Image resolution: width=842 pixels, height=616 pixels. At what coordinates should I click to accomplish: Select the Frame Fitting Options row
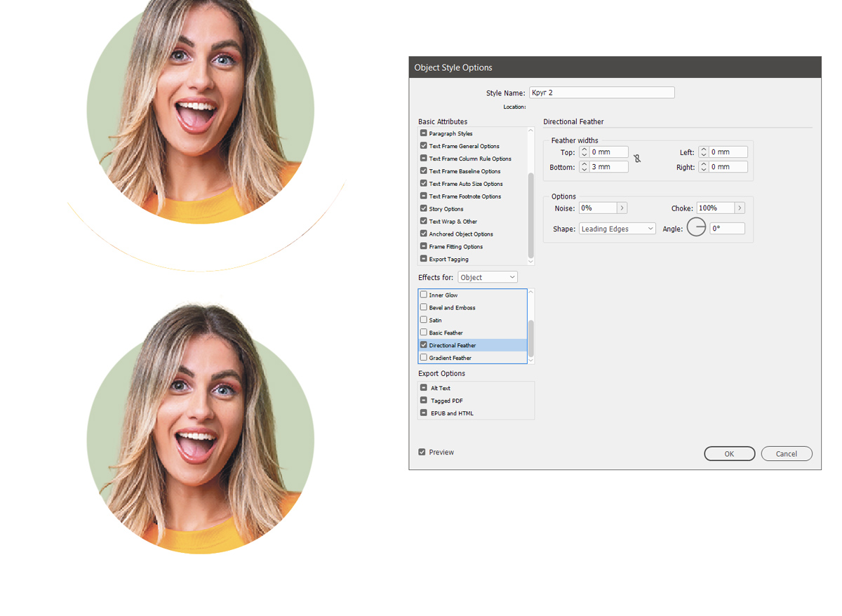pyautogui.click(x=472, y=247)
